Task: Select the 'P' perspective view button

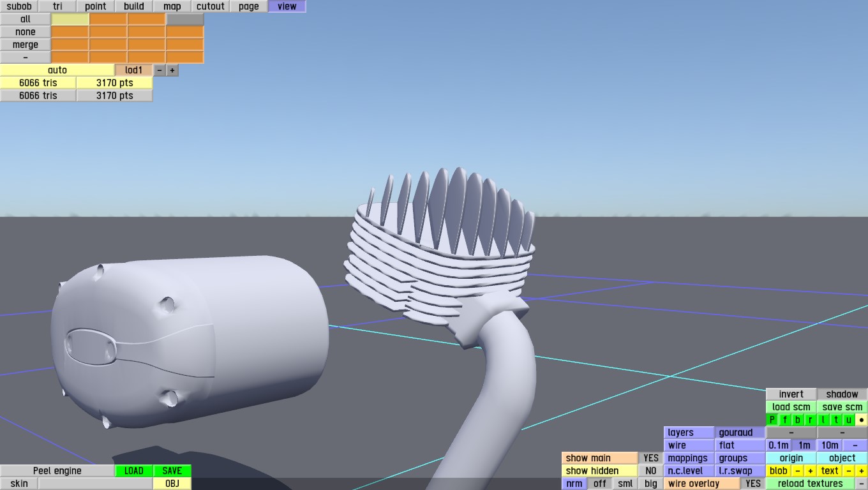Action: click(x=772, y=420)
